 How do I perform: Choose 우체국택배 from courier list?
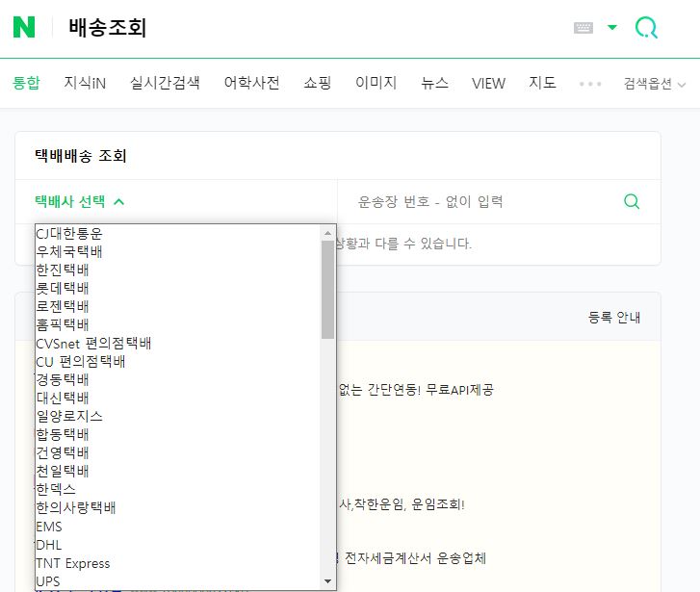point(178,252)
